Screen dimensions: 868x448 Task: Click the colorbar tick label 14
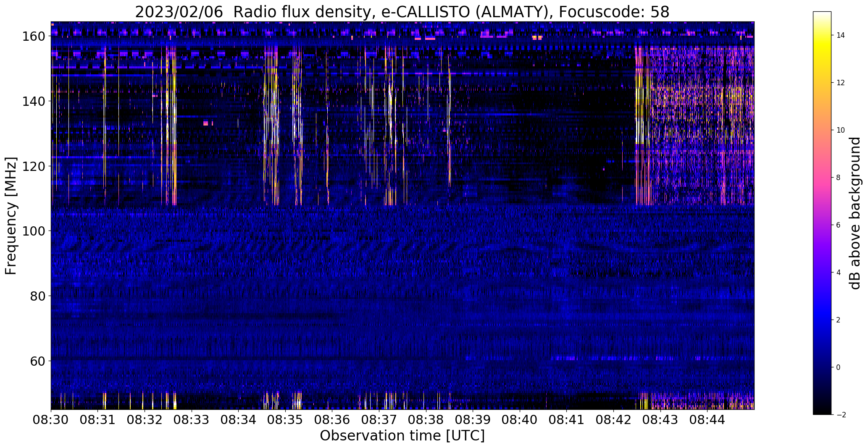tap(841, 35)
